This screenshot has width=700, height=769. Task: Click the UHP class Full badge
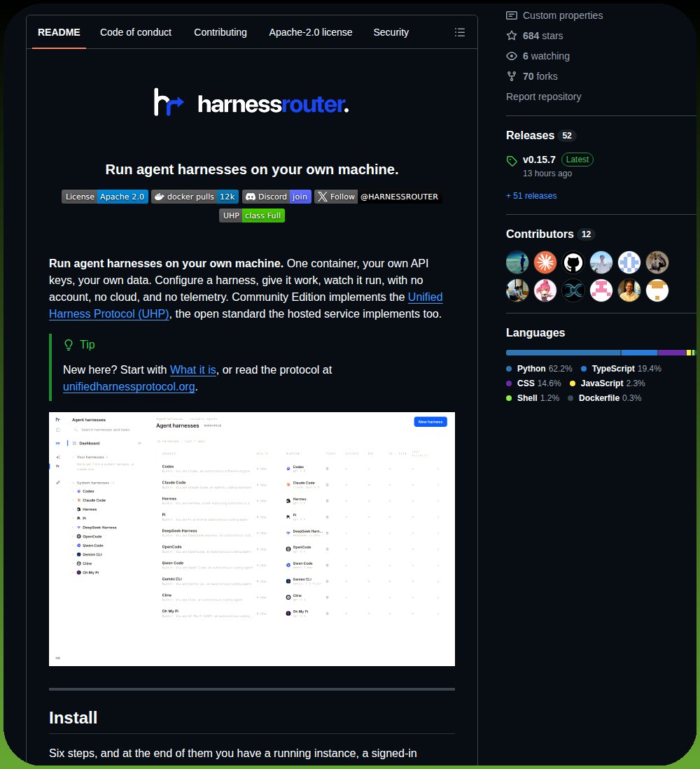coord(251,216)
